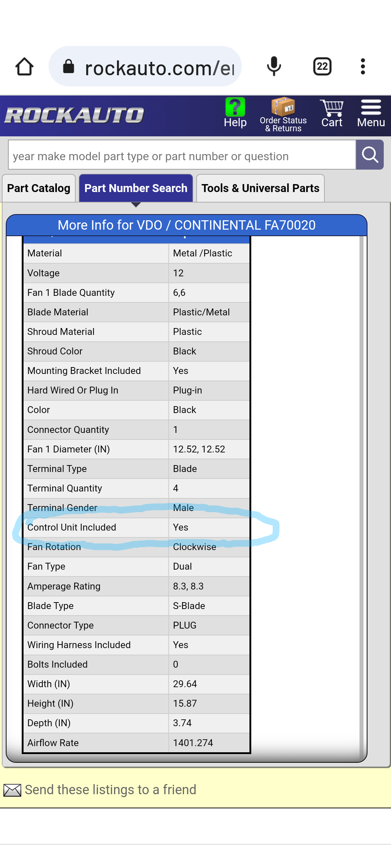Select the 'Blade Material' label
391x868 pixels.
[x=58, y=312]
